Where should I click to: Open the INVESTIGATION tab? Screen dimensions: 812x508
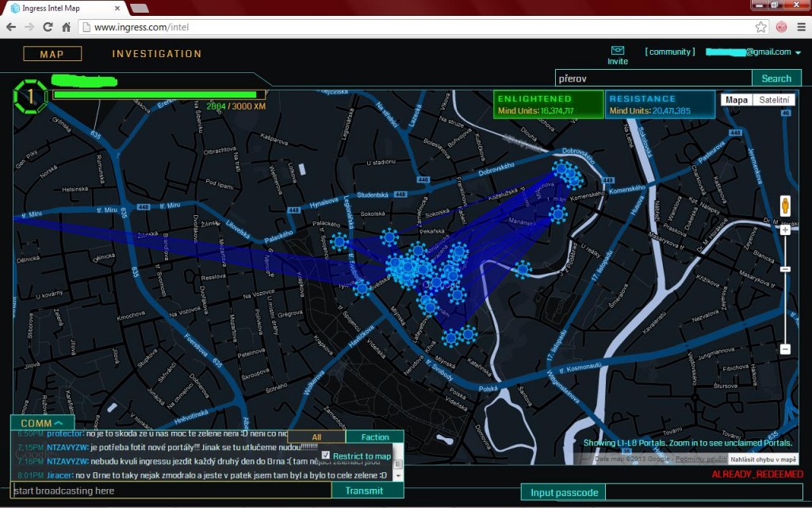157,54
